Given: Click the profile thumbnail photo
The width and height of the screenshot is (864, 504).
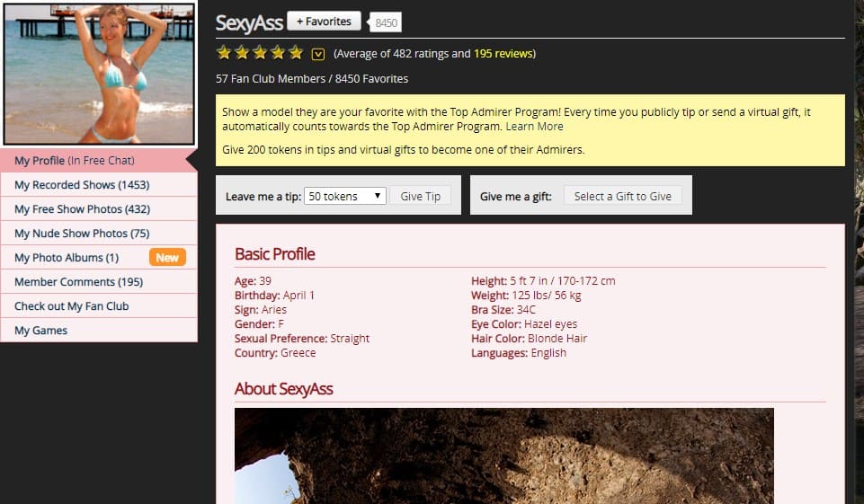Looking at the screenshot, I should [x=99, y=74].
